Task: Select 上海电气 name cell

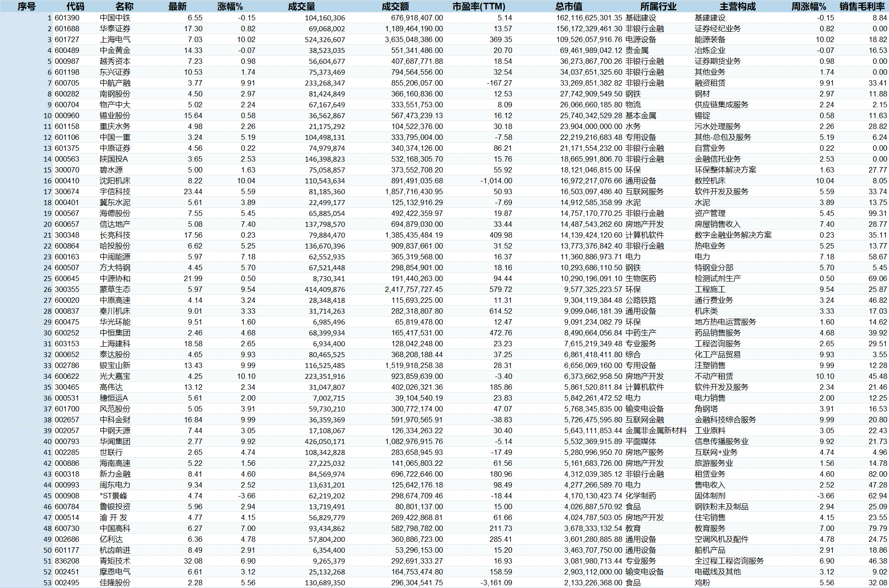Action: [115, 39]
